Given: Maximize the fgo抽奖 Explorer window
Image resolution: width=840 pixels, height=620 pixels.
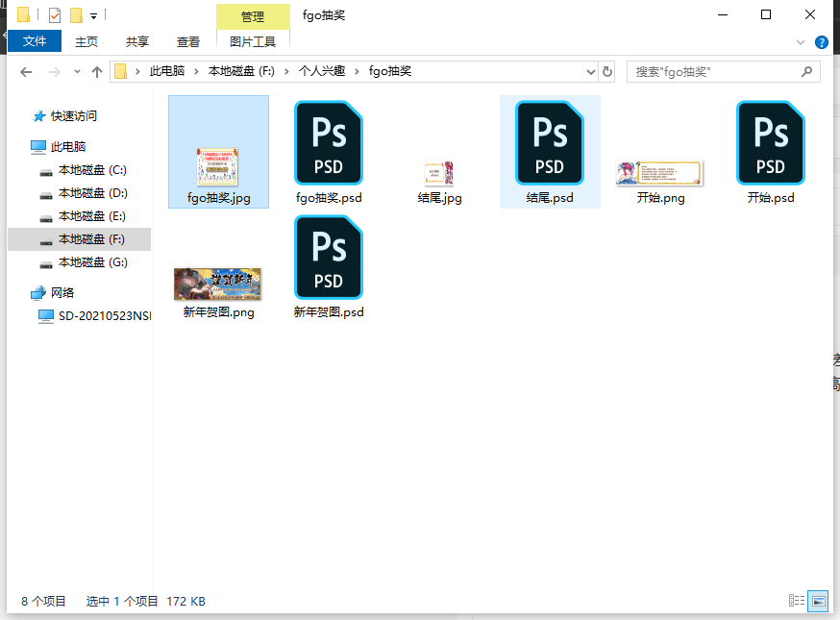Looking at the screenshot, I should (766, 15).
